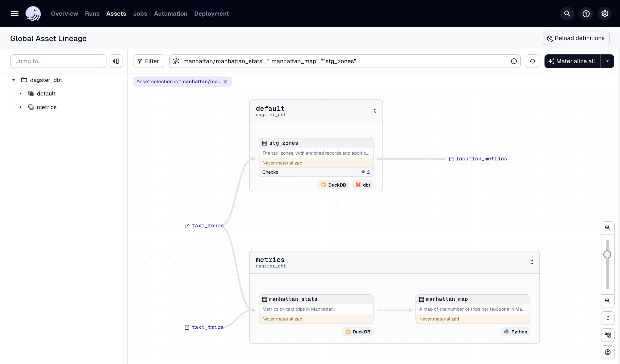Download the graph as image
Screen dimensions: 620x364
(x=607, y=352)
